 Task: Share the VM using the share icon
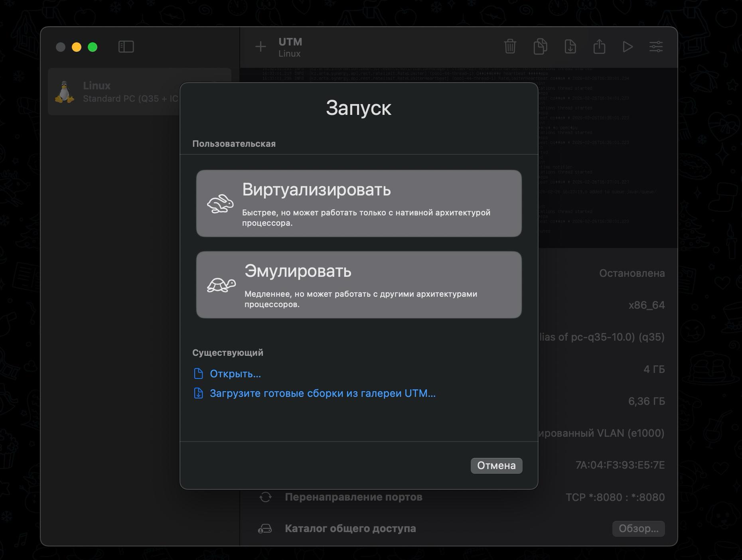click(x=599, y=46)
